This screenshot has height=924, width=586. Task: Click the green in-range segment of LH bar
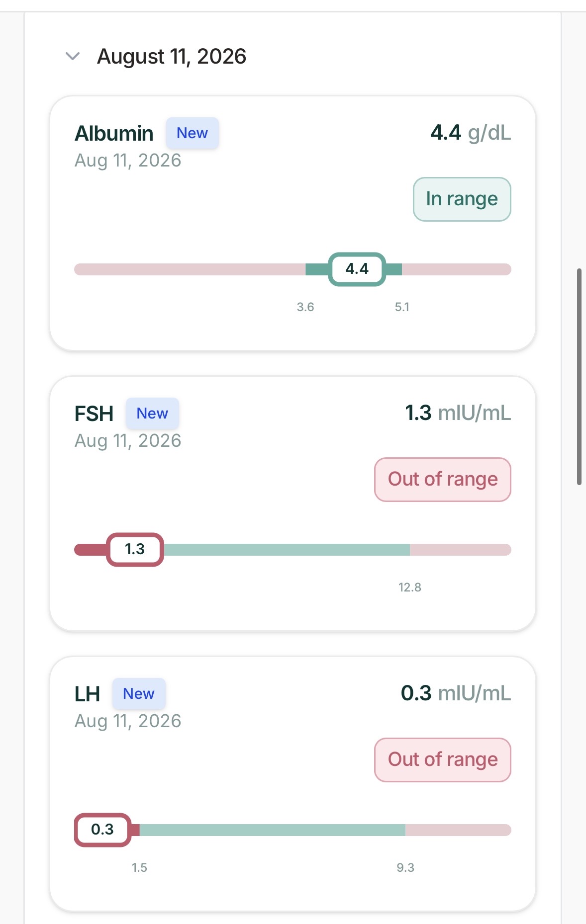273,830
